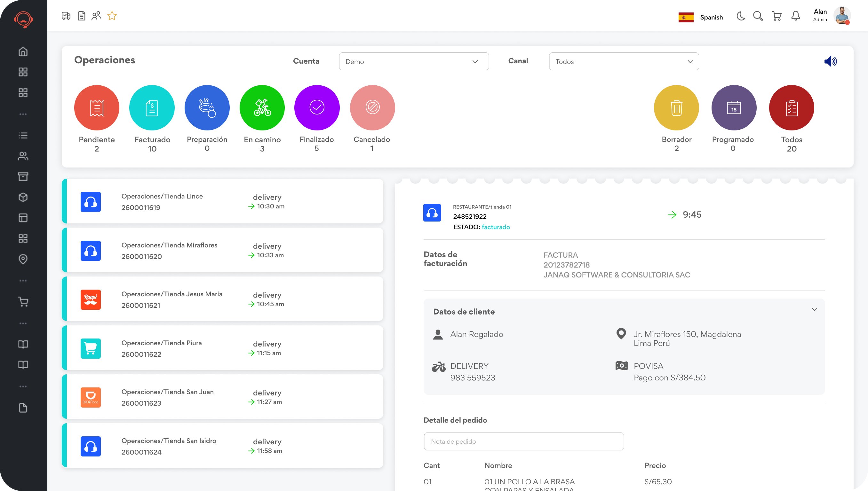
Task: Change language from Spanish
Action: coord(701,17)
